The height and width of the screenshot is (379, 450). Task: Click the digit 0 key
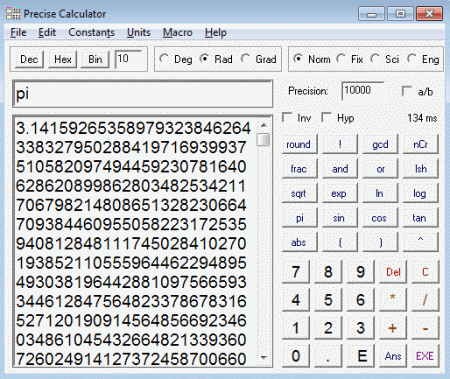[296, 356]
